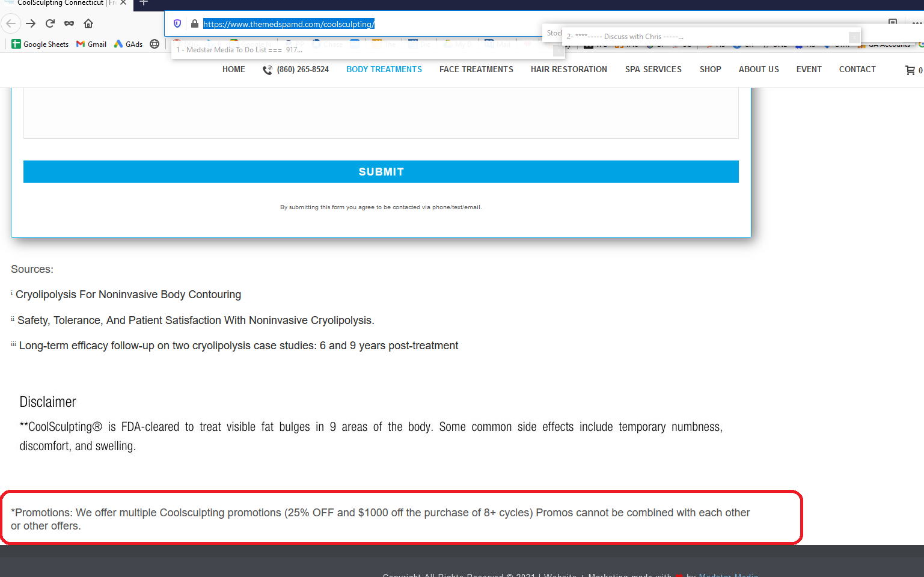The height and width of the screenshot is (577, 924).
Task: Go back with the browser back arrow
Action: click(11, 23)
